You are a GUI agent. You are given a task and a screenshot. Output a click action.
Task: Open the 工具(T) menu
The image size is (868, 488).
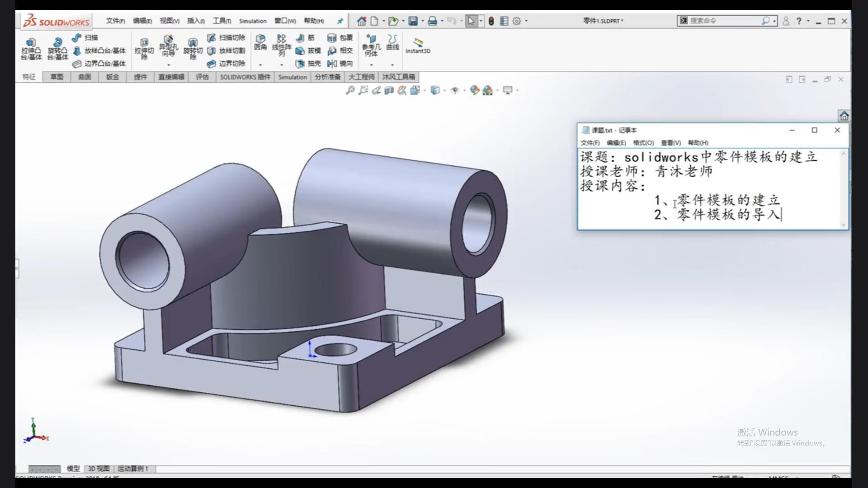222,21
